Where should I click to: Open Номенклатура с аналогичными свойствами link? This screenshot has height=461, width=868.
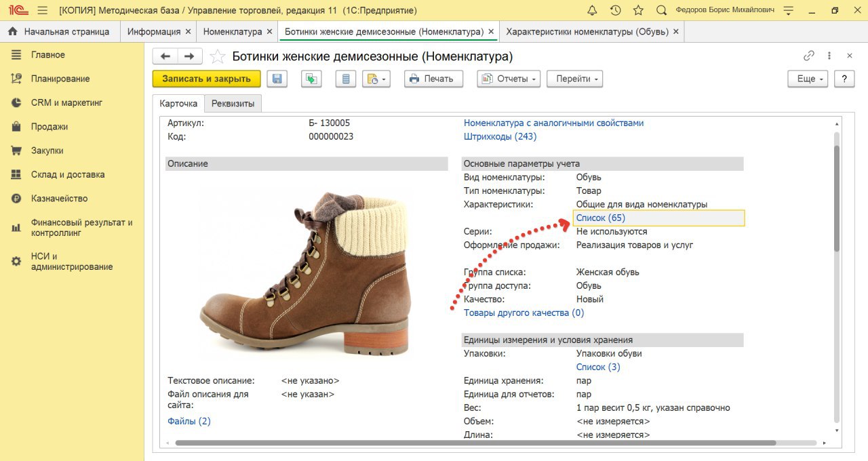pyautogui.click(x=554, y=123)
